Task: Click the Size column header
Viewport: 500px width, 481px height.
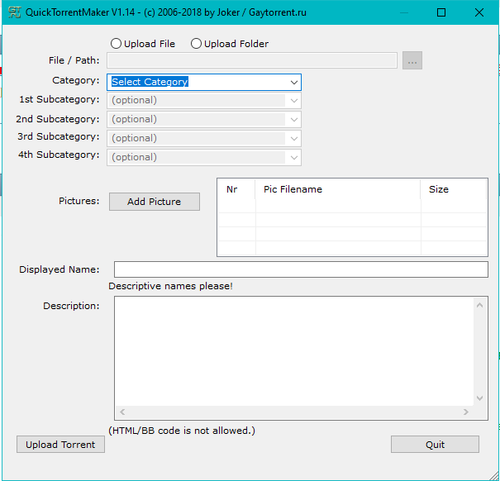Action: point(454,189)
